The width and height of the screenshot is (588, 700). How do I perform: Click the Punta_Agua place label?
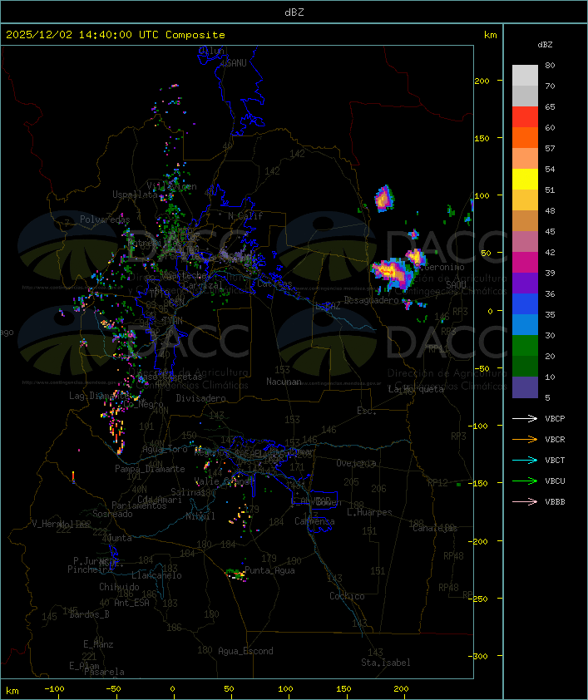coord(269,570)
